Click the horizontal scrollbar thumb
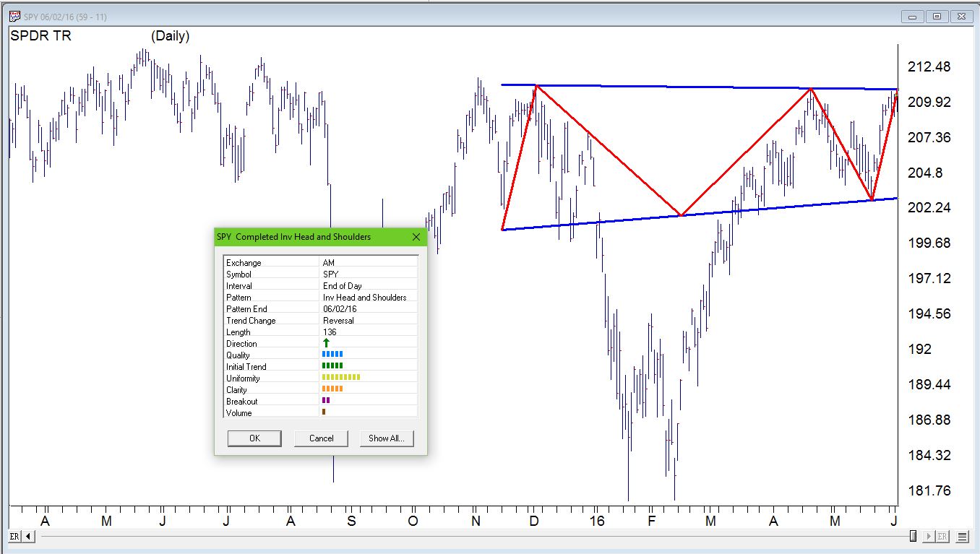 pos(914,537)
